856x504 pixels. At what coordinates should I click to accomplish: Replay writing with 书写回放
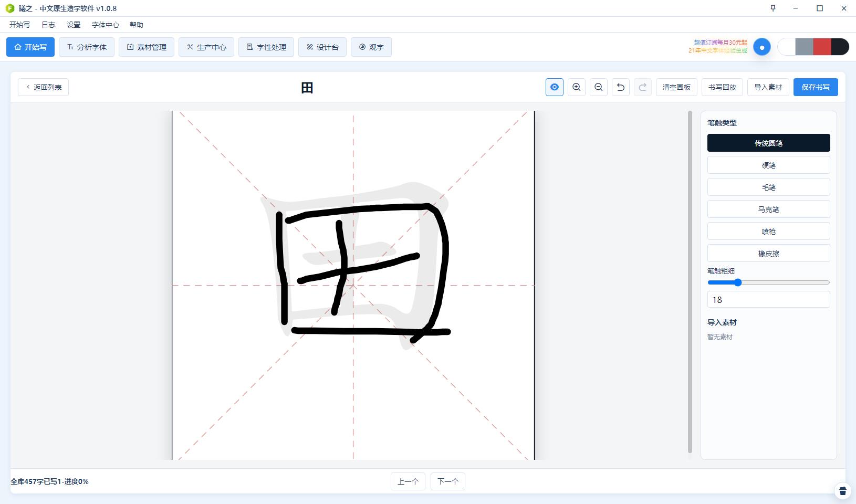[x=722, y=87]
